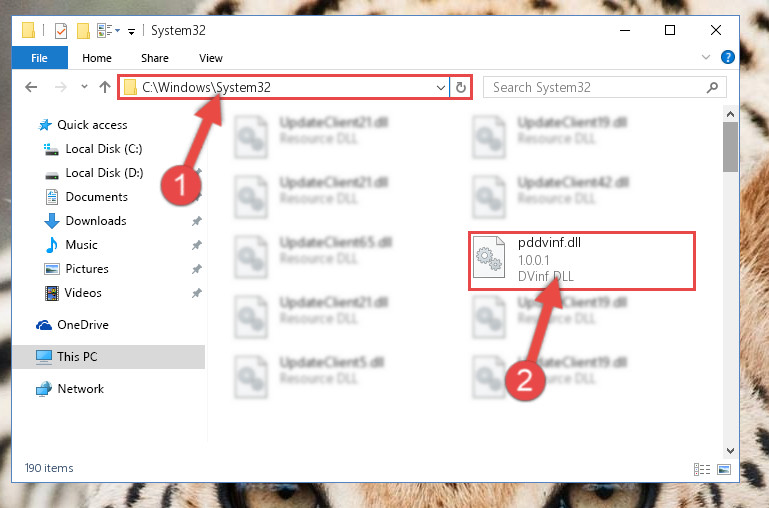The image size is (769, 508).
Task: Open the Help question mark icon
Action: (x=727, y=57)
